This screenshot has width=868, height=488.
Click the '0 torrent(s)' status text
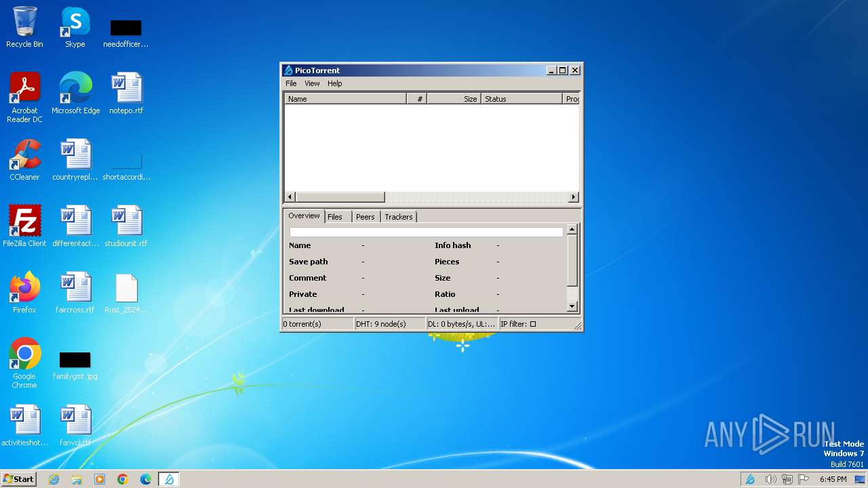coord(302,324)
